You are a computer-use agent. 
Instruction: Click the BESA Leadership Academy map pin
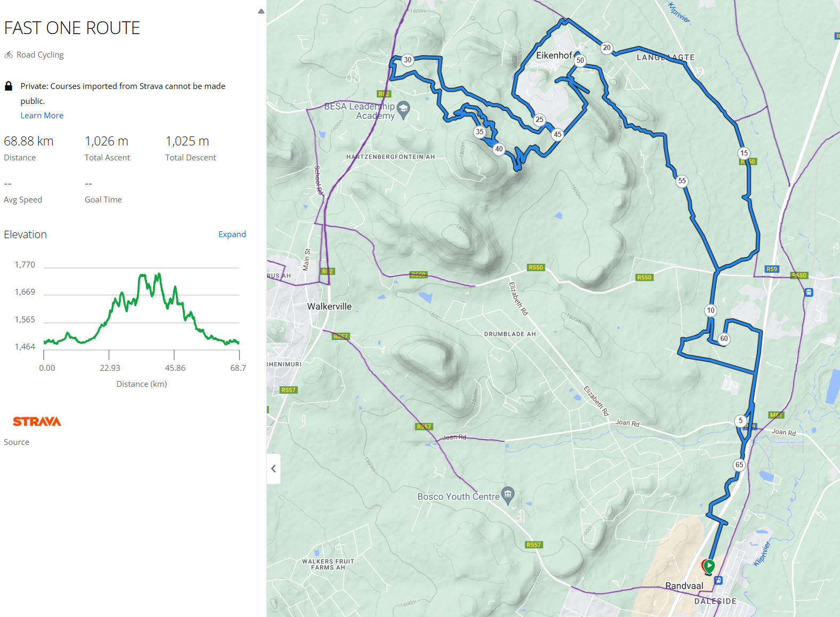[x=404, y=109]
